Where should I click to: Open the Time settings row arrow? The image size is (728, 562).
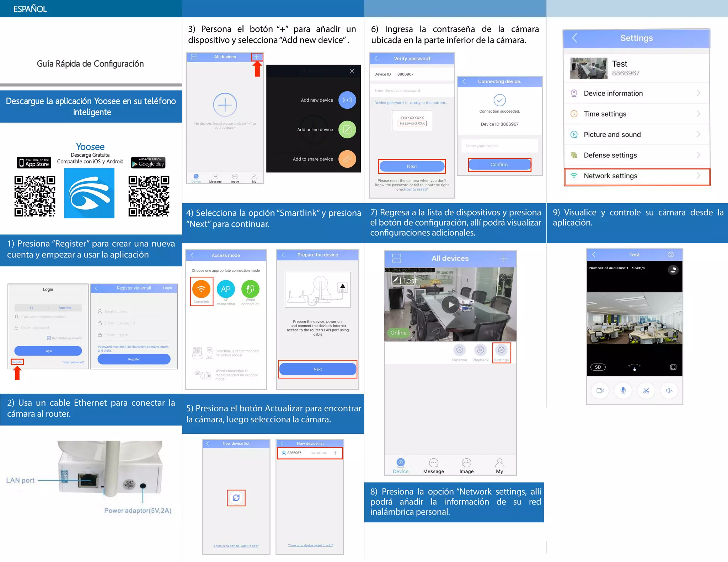[698, 114]
